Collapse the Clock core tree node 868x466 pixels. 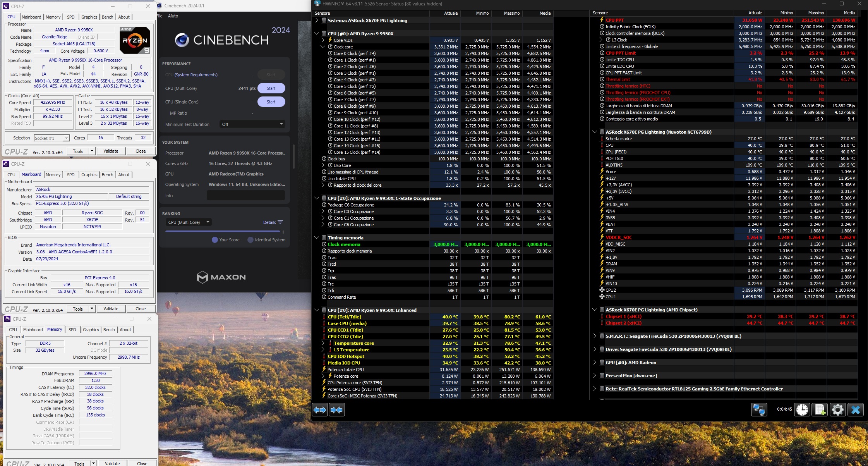click(323, 47)
